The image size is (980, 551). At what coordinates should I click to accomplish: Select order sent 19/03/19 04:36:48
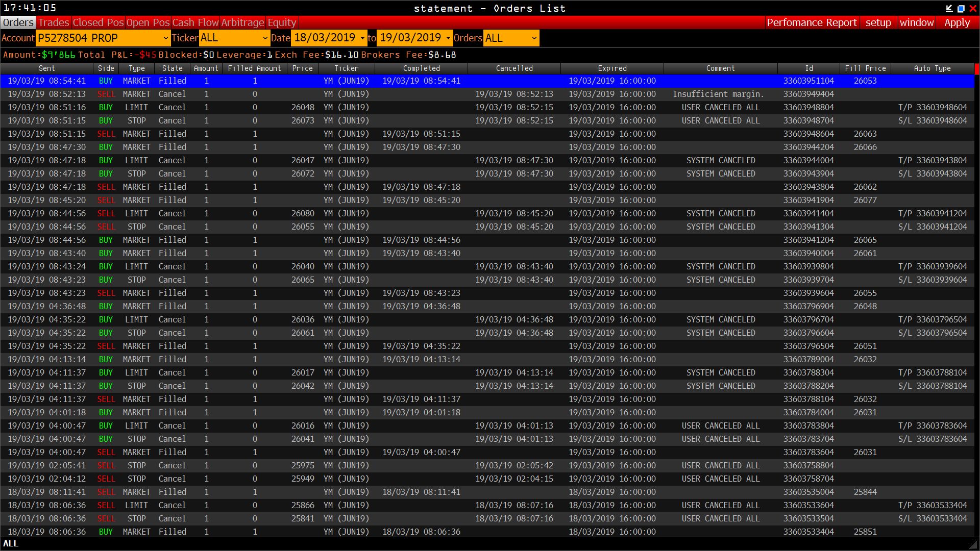pos(487,306)
